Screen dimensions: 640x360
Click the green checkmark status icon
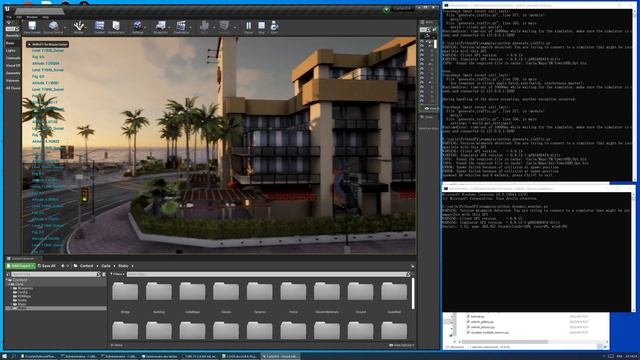386,10
